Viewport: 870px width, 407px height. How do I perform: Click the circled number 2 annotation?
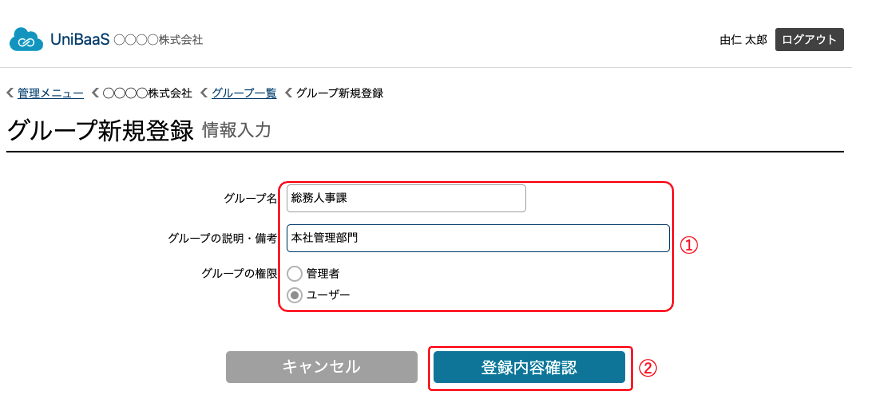648,368
